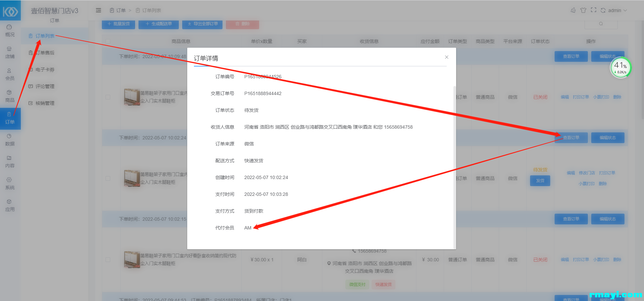The width and height of the screenshot is (644, 301).
Task: Click the 代付会员 value AM
Action: [x=248, y=228]
